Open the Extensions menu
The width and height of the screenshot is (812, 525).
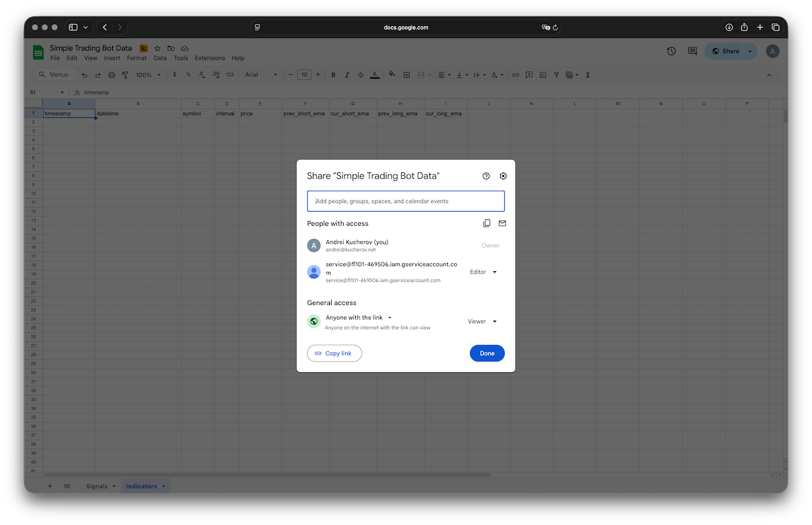(x=209, y=58)
